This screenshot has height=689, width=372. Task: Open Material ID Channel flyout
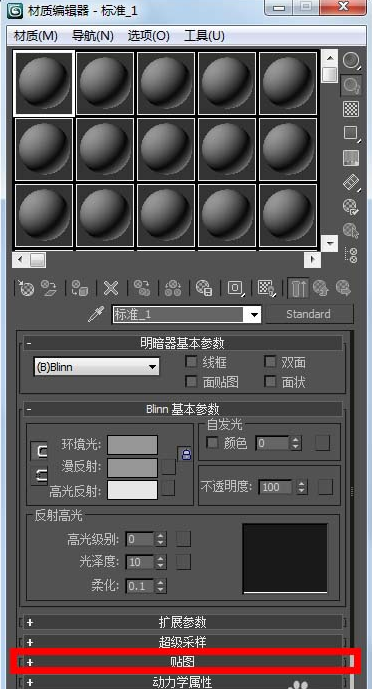[235, 288]
